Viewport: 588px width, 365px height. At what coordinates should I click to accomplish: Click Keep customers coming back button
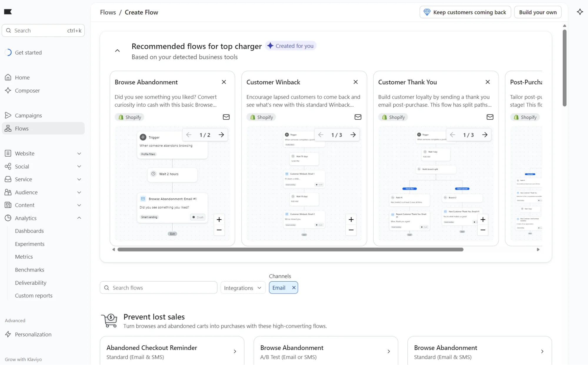coord(465,12)
